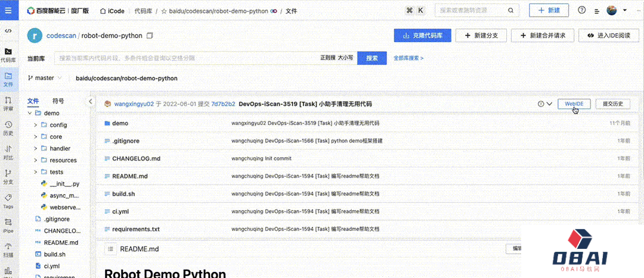Click the code snippet search input field
644x278 pixels.
tap(185, 58)
